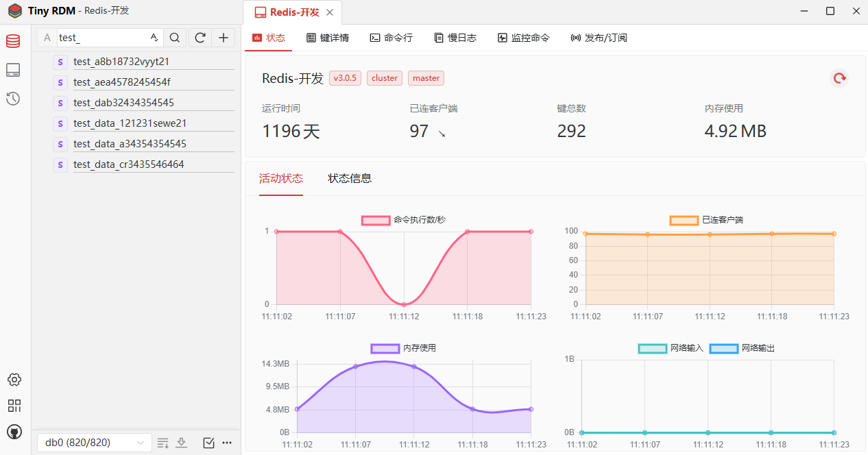
Task: Toggle the multi-select checkbox mode icon
Action: point(209,443)
